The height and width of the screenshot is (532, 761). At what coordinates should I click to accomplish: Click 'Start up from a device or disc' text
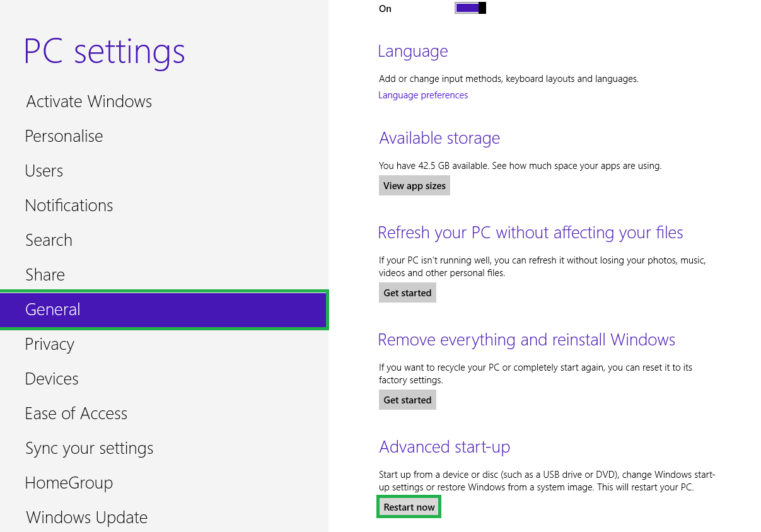click(x=547, y=481)
